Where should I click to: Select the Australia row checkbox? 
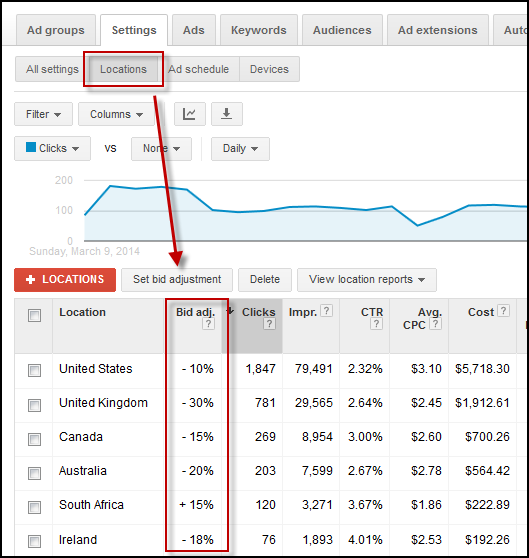point(35,473)
